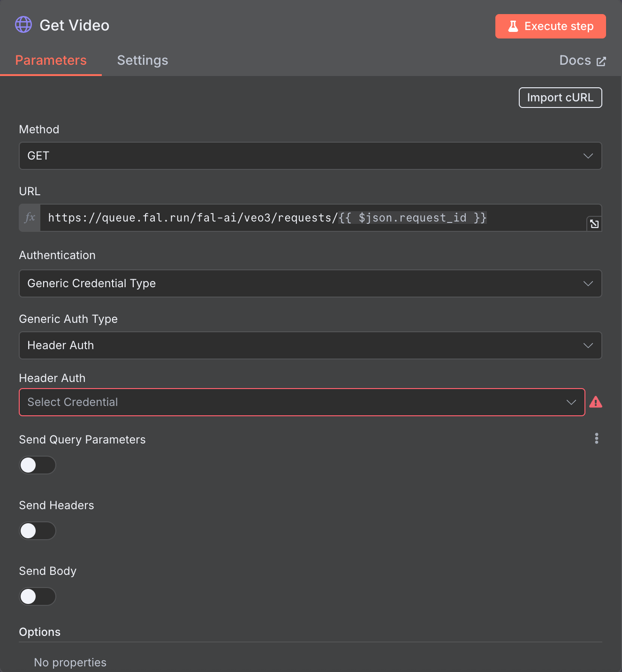Click the Import cURL button
The height and width of the screenshot is (672, 622).
tap(561, 98)
